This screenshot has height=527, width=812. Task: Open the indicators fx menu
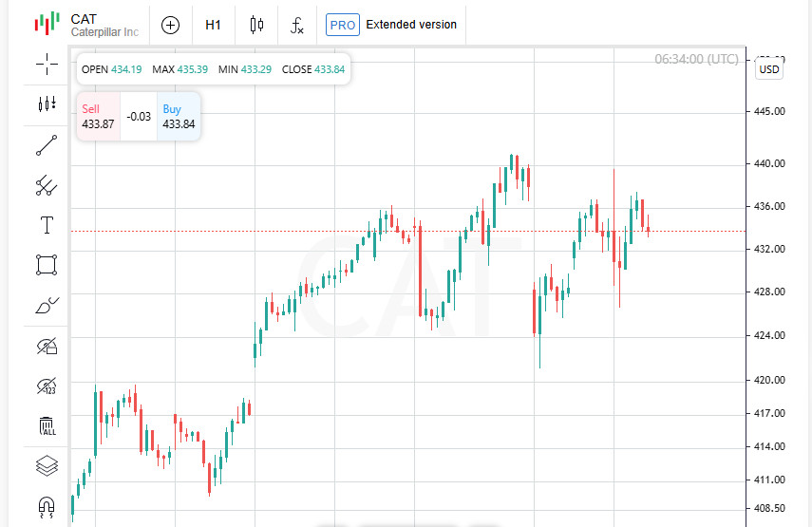coord(296,25)
